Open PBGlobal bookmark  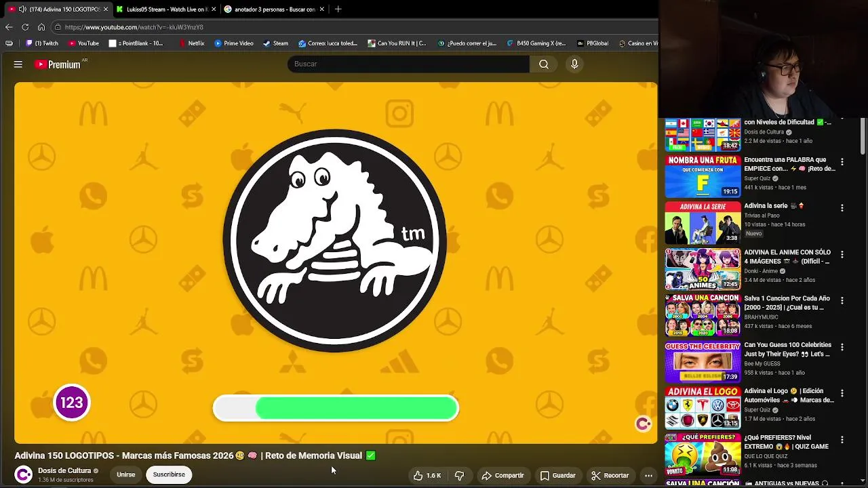(593, 43)
